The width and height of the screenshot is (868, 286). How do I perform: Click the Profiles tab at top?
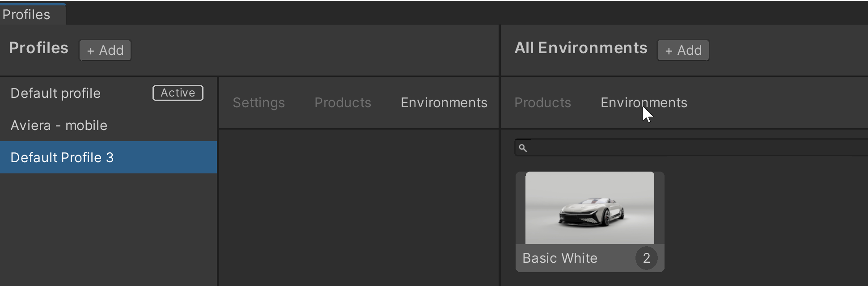(27, 14)
